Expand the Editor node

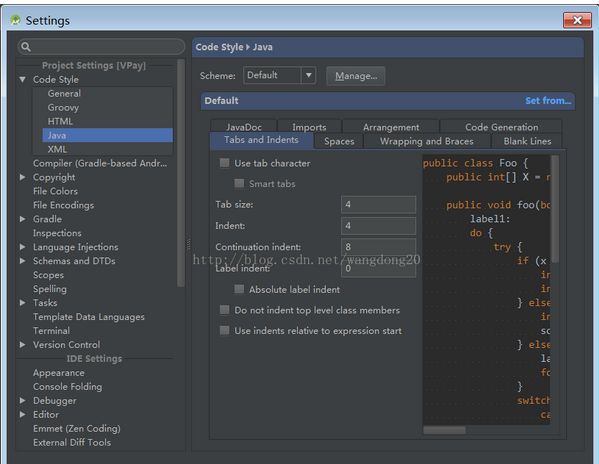[23, 414]
